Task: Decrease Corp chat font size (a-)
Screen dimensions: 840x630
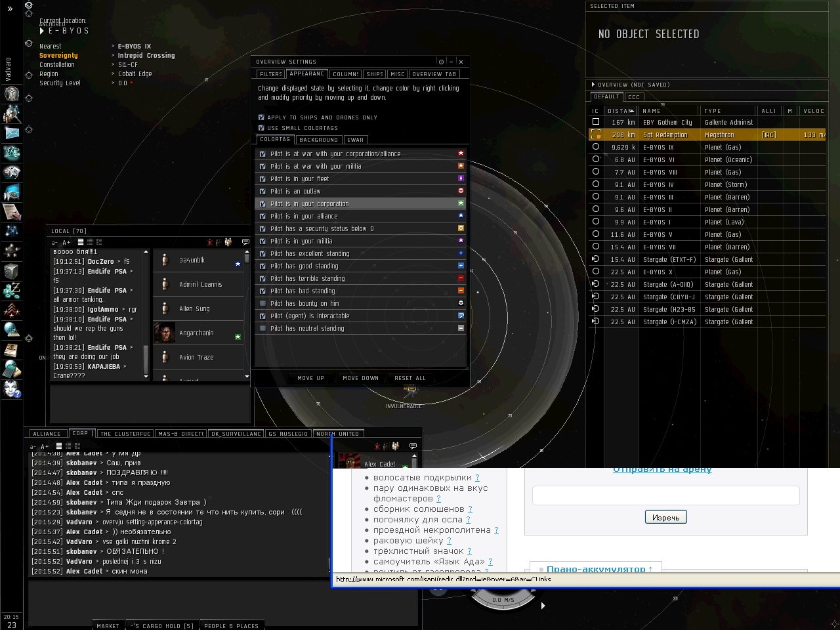Action: [34, 446]
